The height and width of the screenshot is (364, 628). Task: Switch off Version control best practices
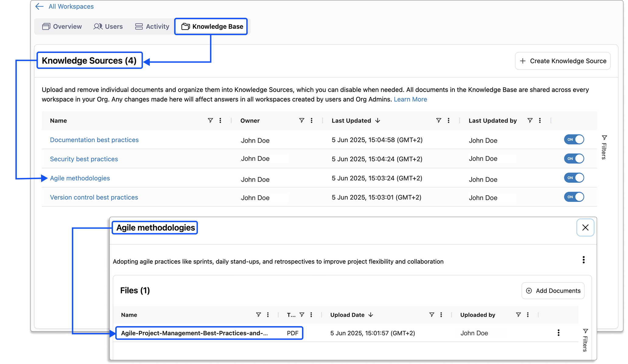click(x=574, y=197)
